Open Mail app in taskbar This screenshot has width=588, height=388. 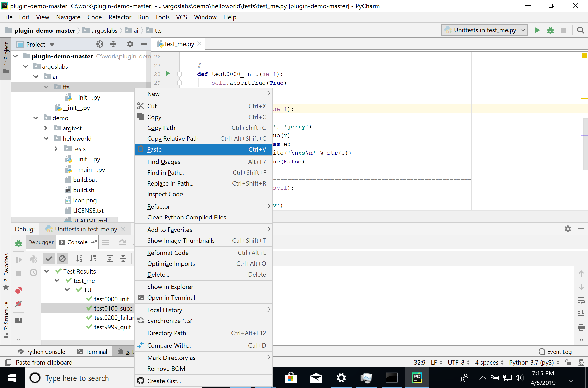tap(316, 378)
